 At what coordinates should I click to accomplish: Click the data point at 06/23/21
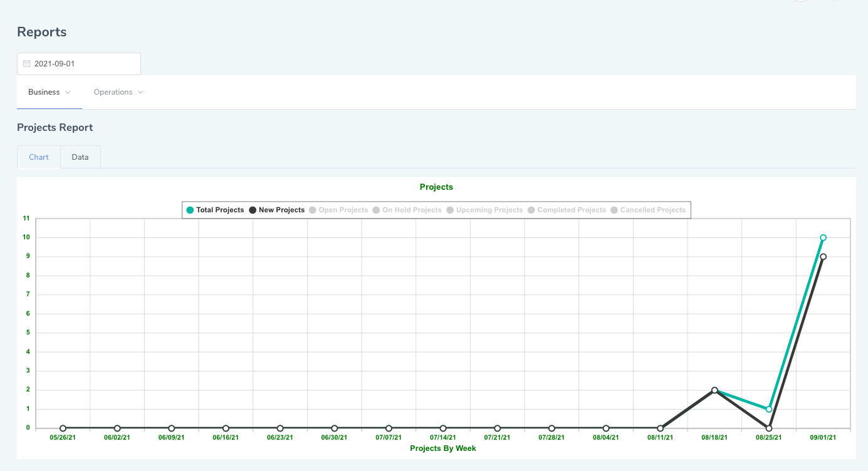click(280, 428)
